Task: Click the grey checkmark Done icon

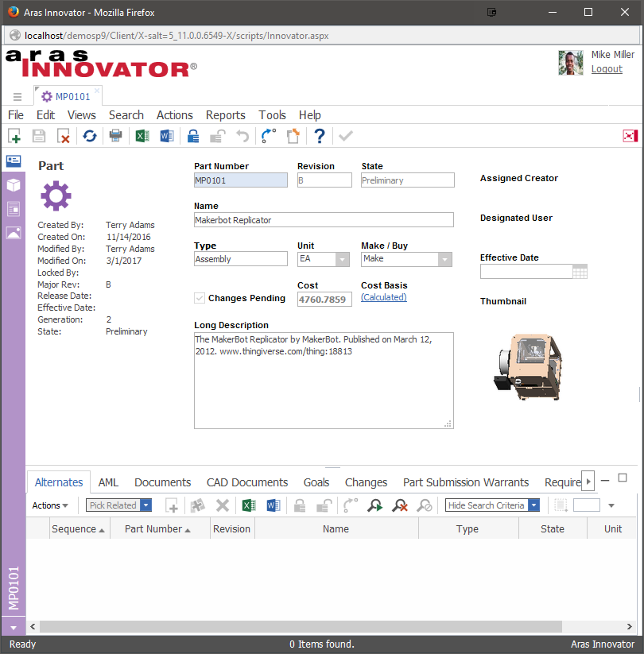Action: [346, 136]
